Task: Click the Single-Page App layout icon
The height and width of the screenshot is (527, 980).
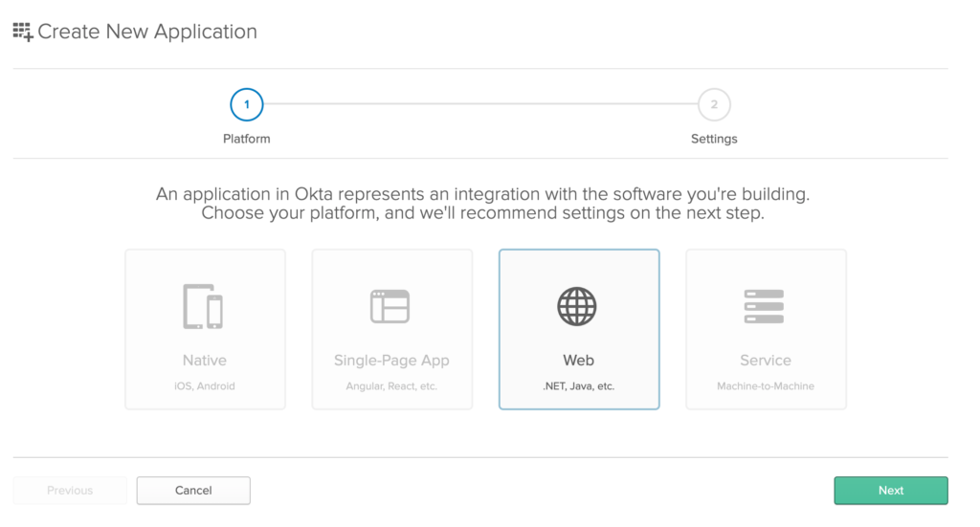Action: coord(390,307)
